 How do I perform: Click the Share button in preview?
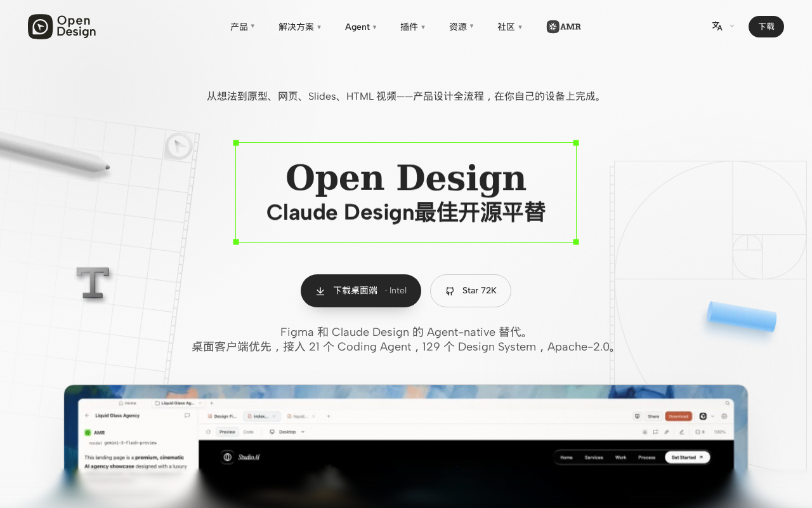tap(653, 417)
